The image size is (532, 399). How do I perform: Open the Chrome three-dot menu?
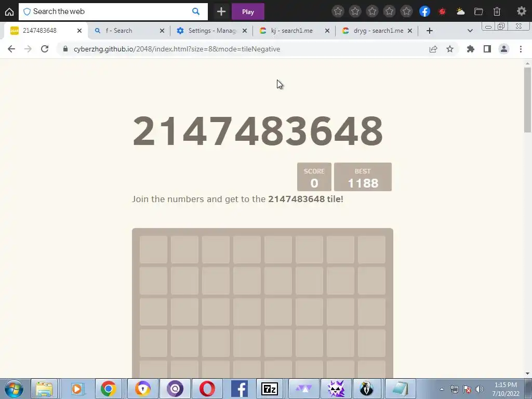[x=521, y=49]
